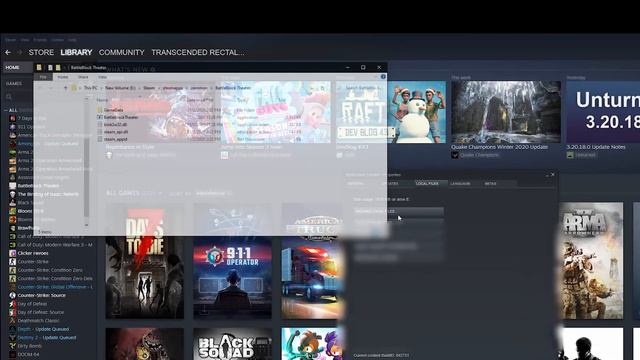
Task: Open the American Truck Simulator cover
Action: [312, 260]
